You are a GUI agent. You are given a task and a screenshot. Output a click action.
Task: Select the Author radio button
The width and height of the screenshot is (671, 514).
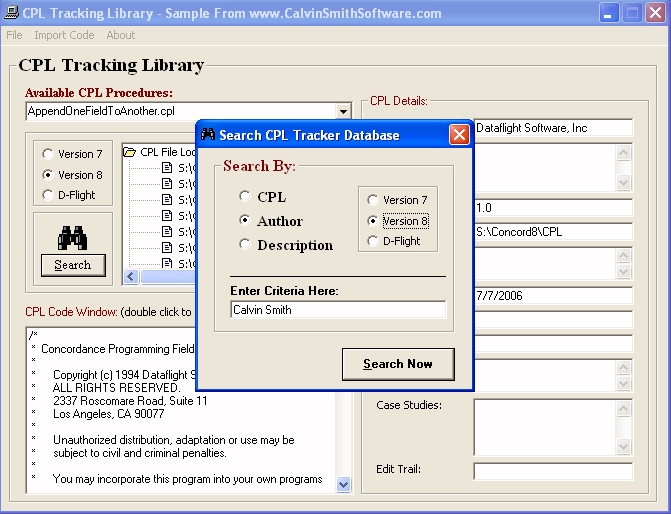click(246, 221)
